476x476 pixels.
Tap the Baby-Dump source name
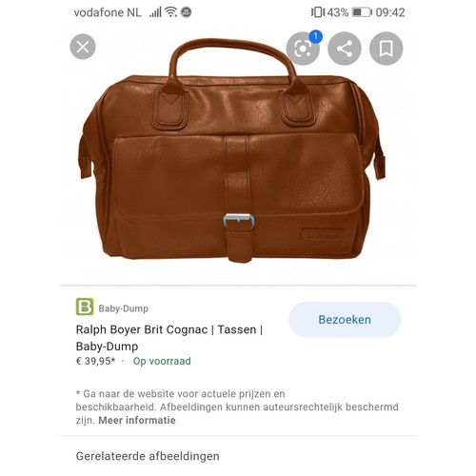pos(123,308)
